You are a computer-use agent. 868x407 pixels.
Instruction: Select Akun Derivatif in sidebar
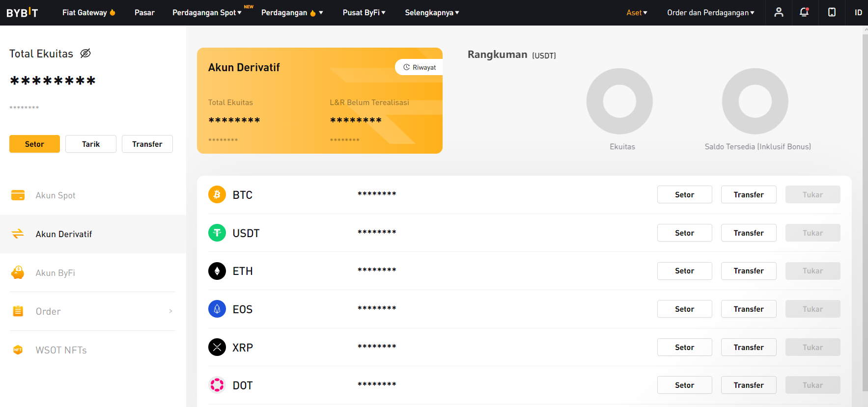coord(93,234)
